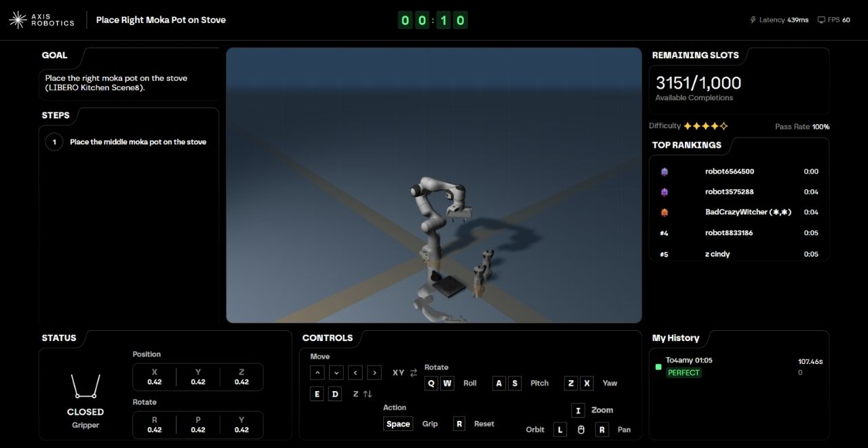Click the XY swap arrows icon
The width and height of the screenshot is (868, 448).
click(x=414, y=373)
